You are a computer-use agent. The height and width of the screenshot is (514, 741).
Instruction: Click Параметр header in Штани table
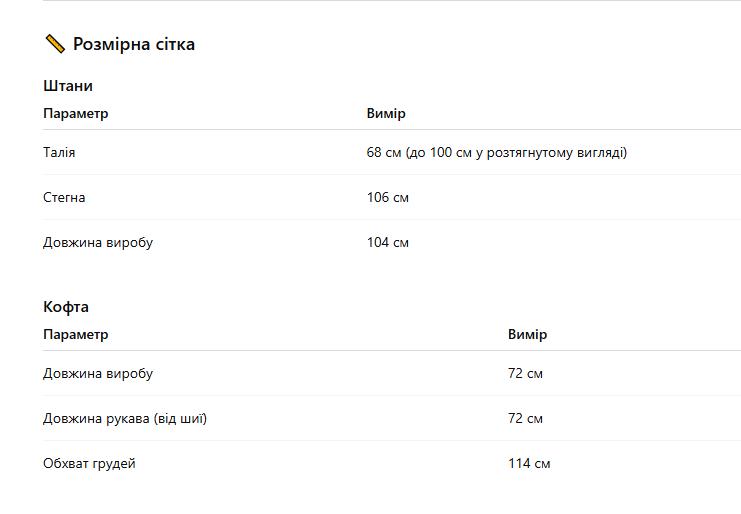coord(76,113)
